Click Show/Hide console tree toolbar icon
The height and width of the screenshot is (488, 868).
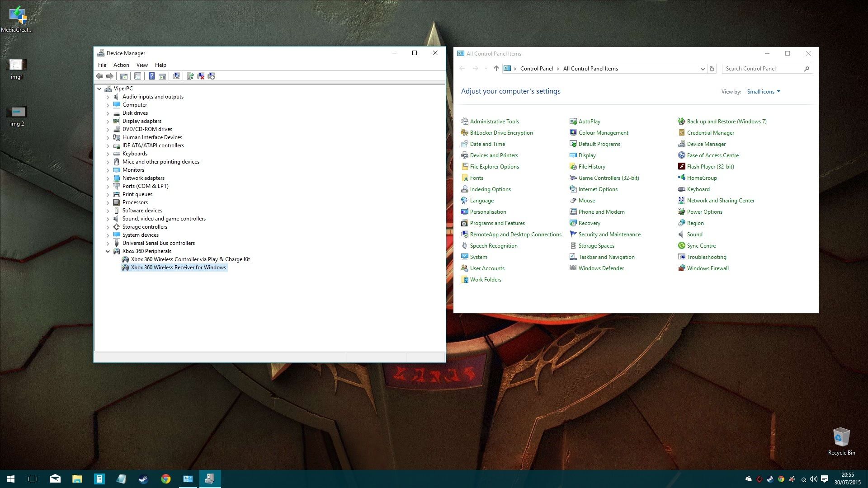(124, 76)
